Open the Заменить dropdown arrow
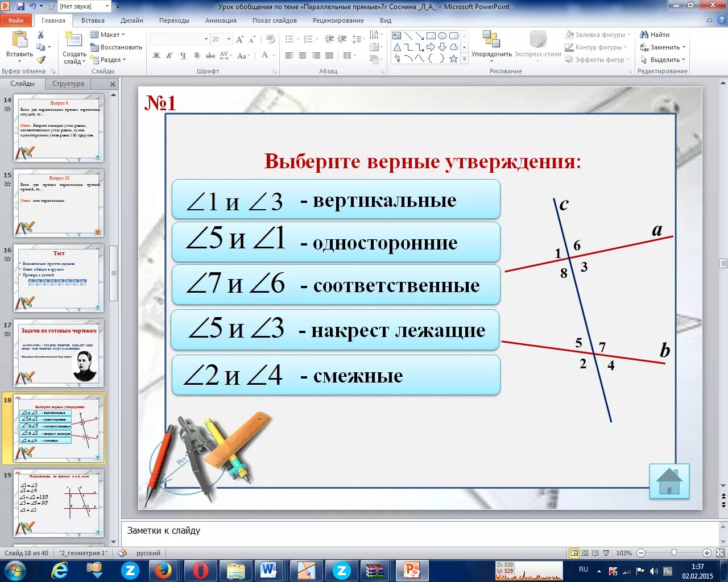Viewport: 728px width, 582px height. pos(684,47)
